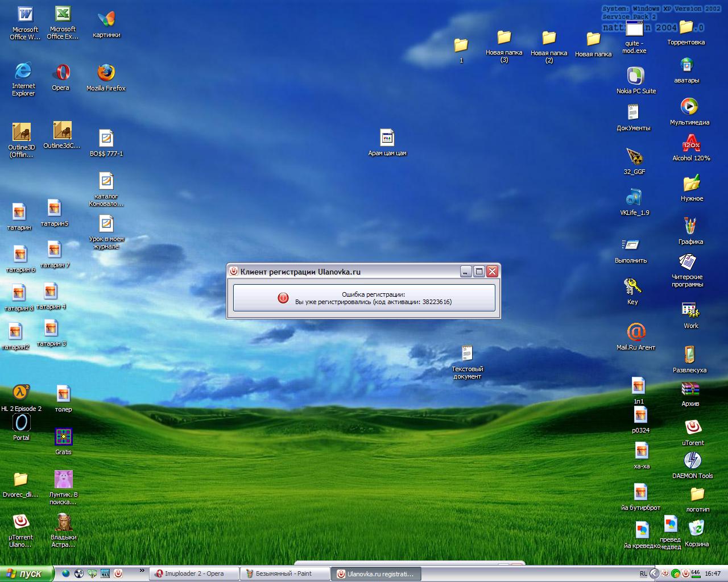Open the DAEMON Tools desktop shortcut
The width and height of the screenshot is (728, 582).
point(692,462)
